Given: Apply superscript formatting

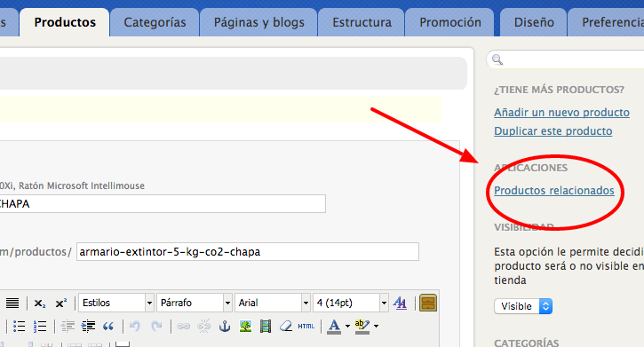Looking at the screenshot, I should pos(61,304).
